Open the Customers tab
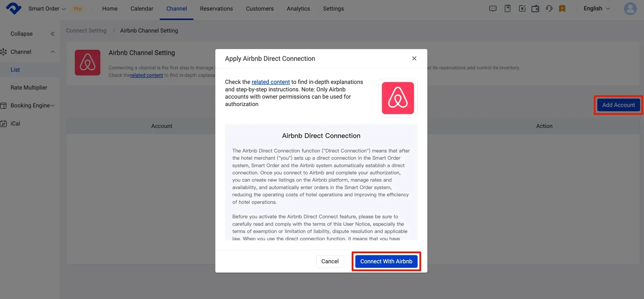 click(260, 8)
